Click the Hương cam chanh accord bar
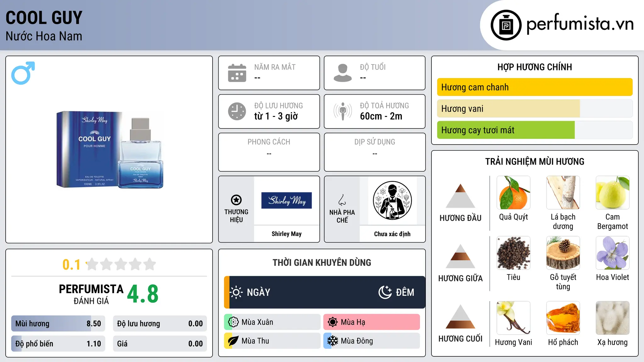The height and width of the screenshot is (362, 644). (535, 87)
